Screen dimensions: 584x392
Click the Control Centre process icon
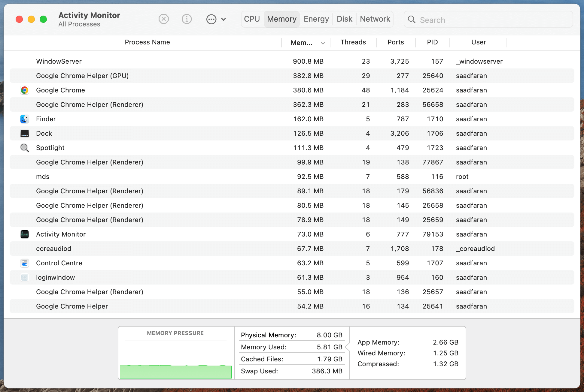pos(25,263)
